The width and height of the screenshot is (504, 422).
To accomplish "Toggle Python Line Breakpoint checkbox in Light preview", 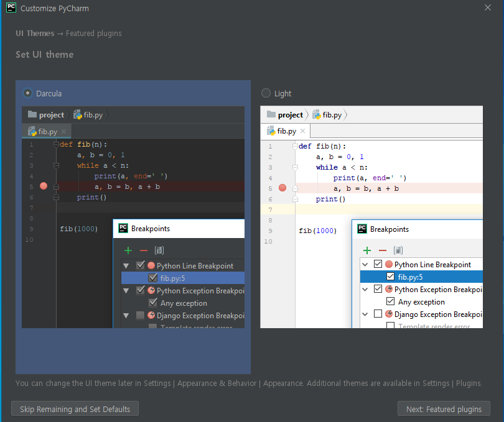I will pos(378,264).
